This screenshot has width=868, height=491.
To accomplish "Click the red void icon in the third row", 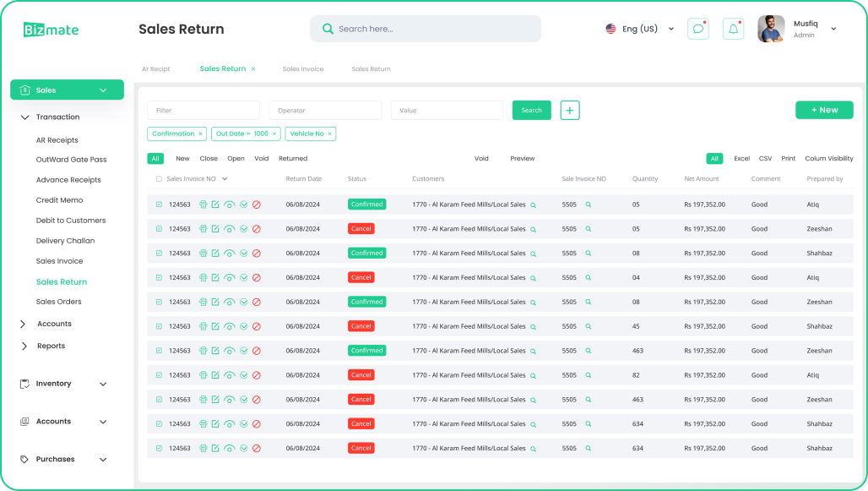I will point(257,254).
